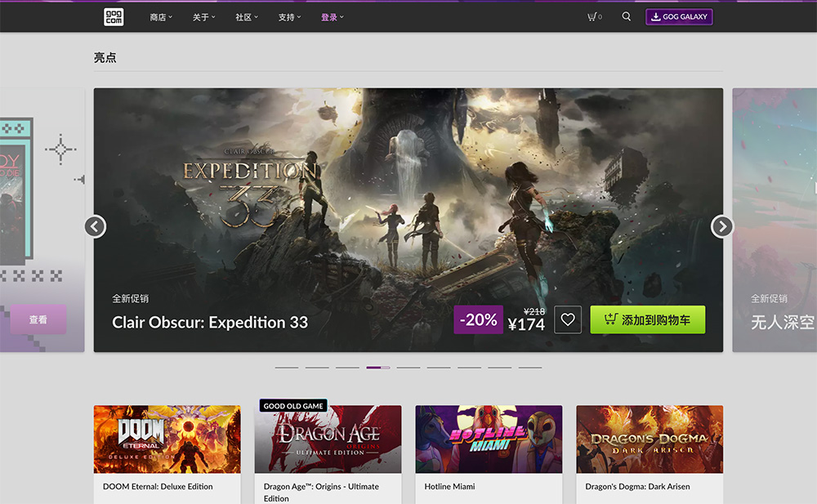The height and width of the screenshot is (504, 817).
Task: Go to next carousel slide arrow
Action: coord(721,227)
